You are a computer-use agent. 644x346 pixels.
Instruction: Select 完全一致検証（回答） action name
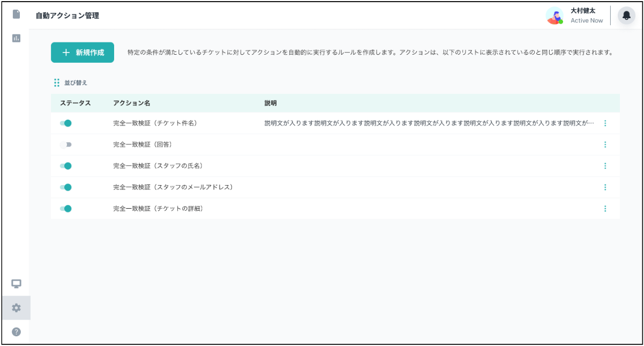coord(143,145)
